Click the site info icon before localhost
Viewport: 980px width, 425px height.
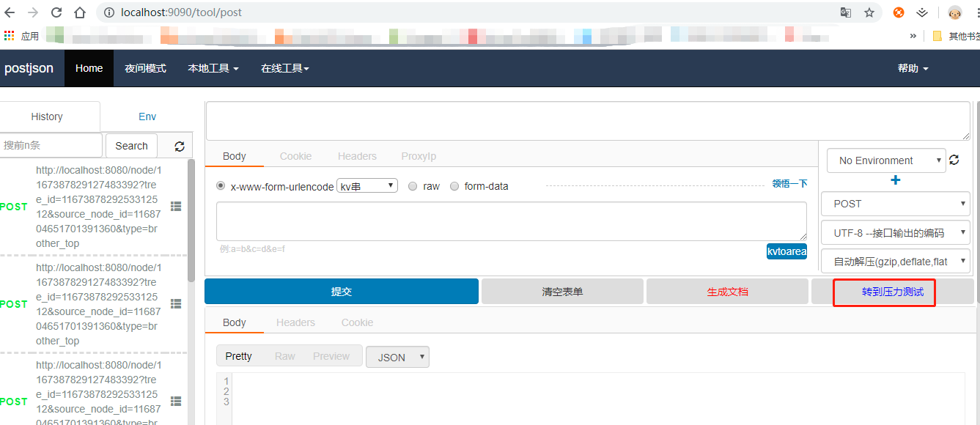coord(108,12)
